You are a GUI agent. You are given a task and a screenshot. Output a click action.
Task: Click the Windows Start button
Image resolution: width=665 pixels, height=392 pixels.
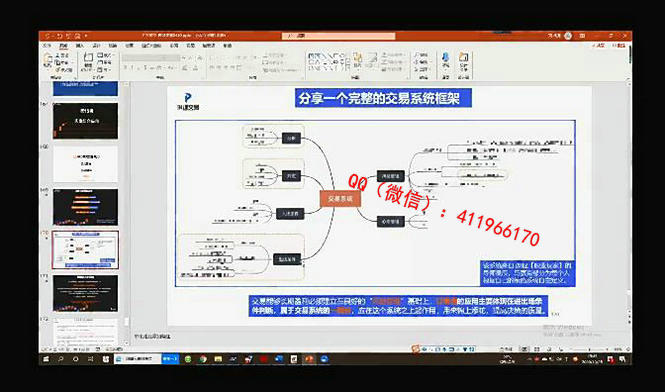pyautogui.click(x=46, y=359)
